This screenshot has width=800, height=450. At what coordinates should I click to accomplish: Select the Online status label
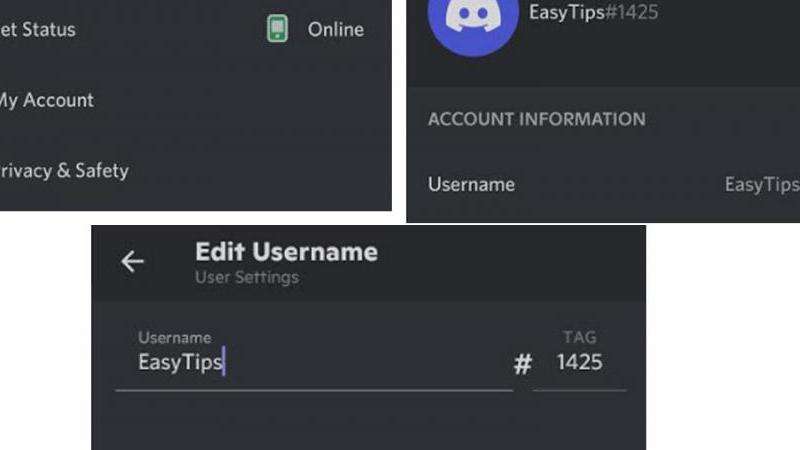(336, 30)
